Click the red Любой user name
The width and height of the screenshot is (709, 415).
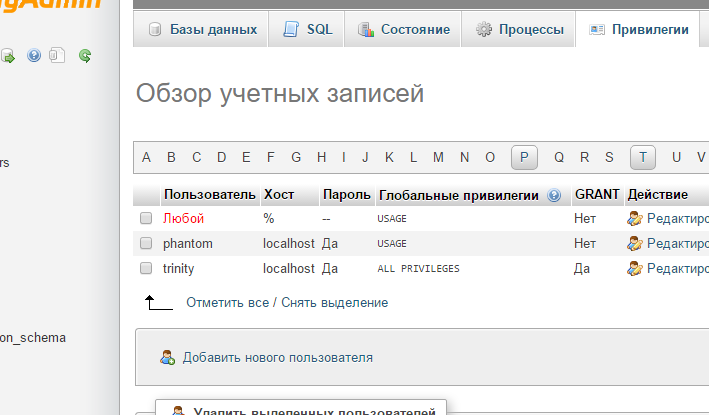[184, 218]
